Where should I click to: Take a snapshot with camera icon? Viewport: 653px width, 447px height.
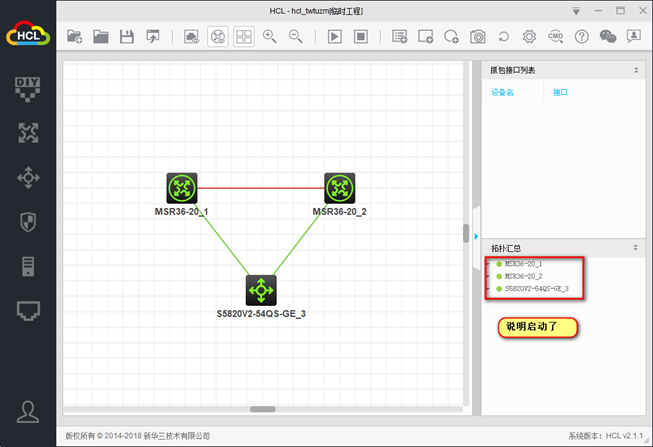(x=478, y=37)
